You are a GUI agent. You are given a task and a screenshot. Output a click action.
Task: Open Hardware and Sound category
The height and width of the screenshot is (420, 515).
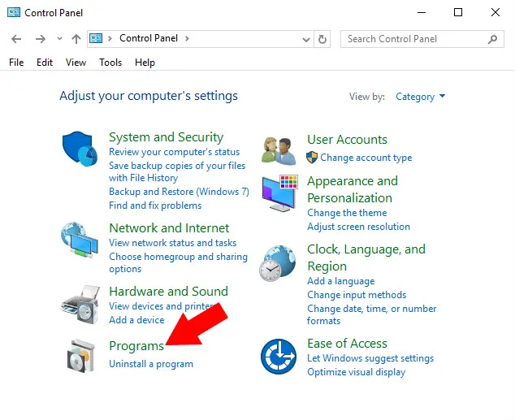[168, 292]
